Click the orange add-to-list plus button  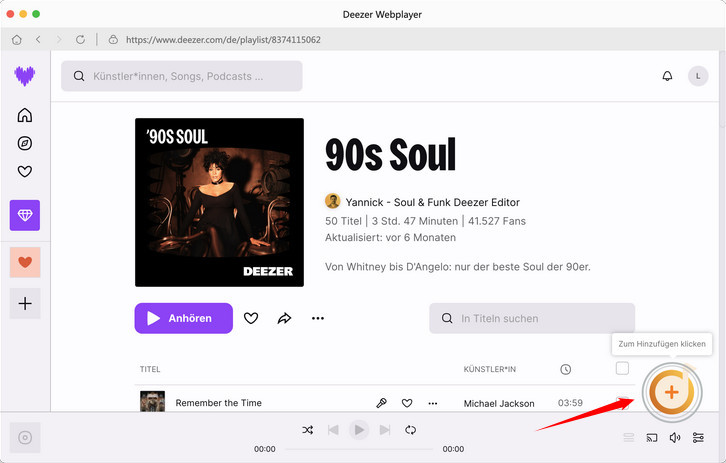pos(671,392)
